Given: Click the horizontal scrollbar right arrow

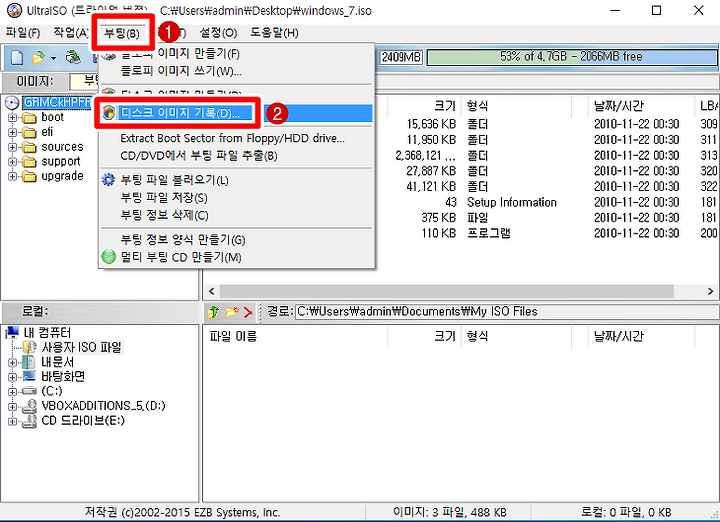Looking at the screenshot, I should [710, 291].
